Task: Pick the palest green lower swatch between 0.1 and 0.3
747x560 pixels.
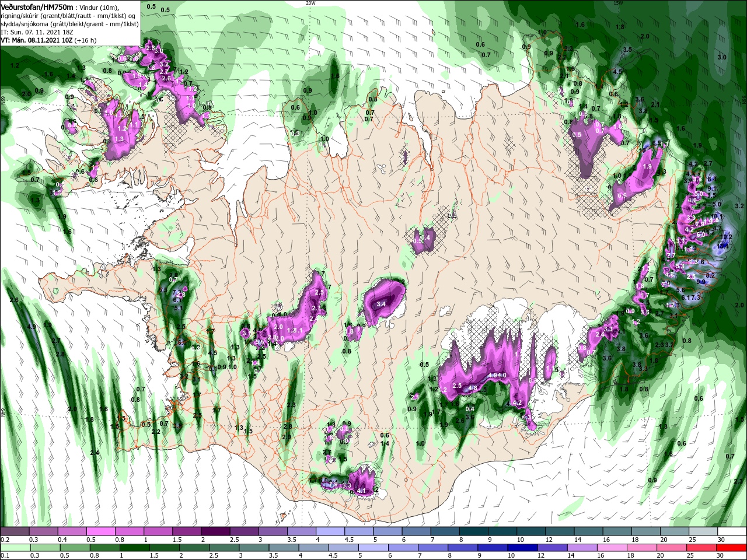Action: coord(15,548)
